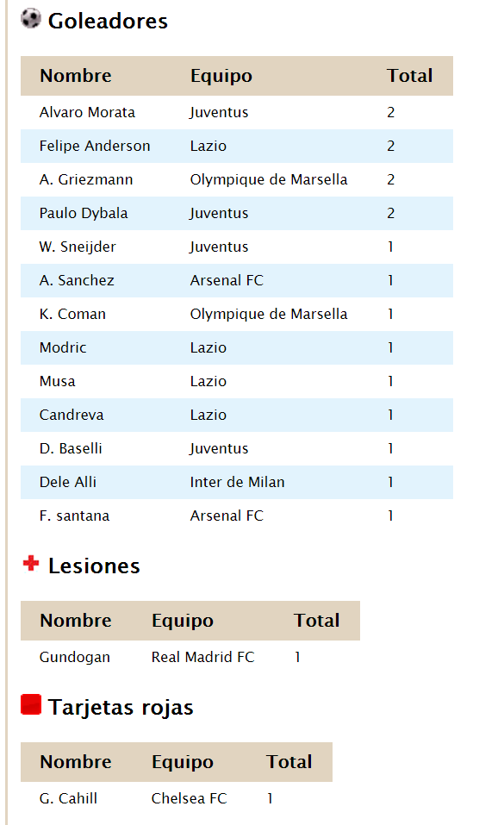Click the red card Tarjetas rojas icon

click(31, 705)
